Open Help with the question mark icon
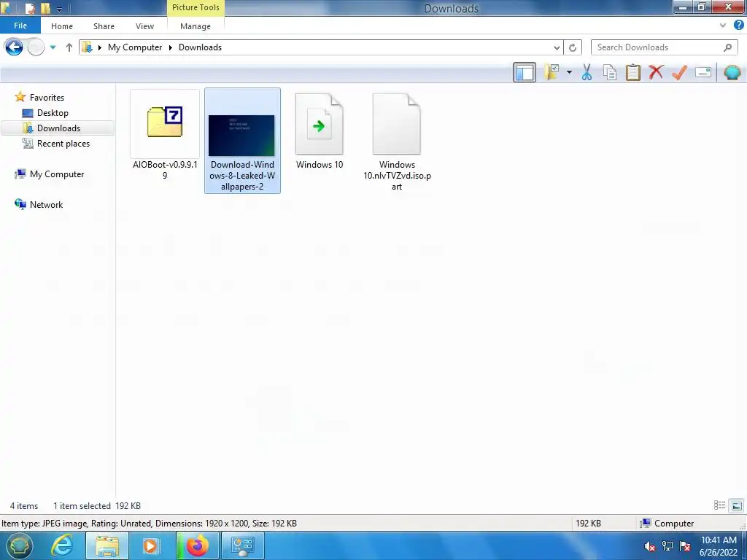The height and width of the screenshot is (560, 747). click(x=739, y=26)
